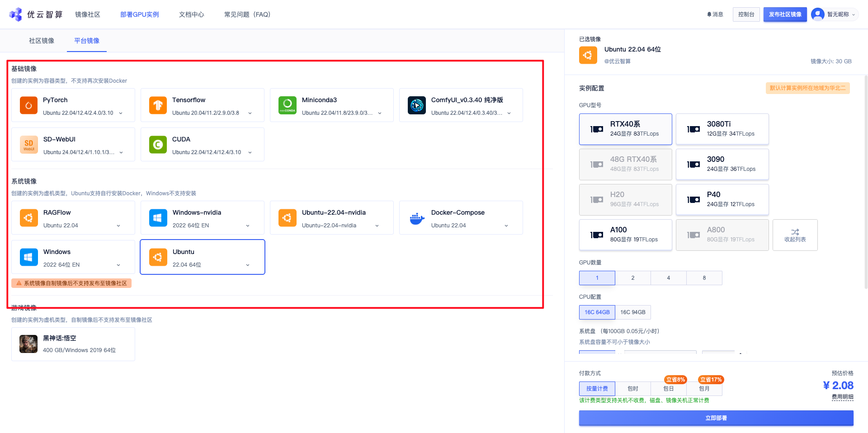The width and height of the screenshot is (868, 433).
Task: Expand Tensorflow version dropdown
Action: (x=250, y=113)
